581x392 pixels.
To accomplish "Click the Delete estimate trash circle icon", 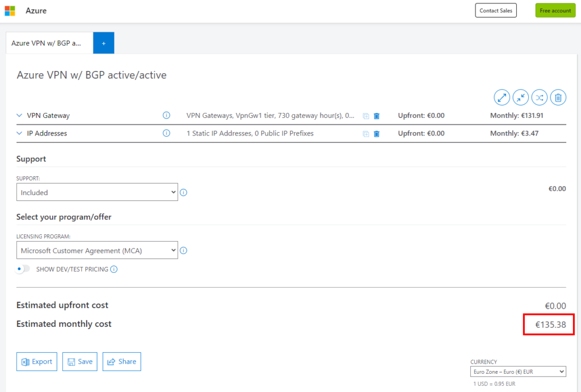I will click(x=558, y=98).
